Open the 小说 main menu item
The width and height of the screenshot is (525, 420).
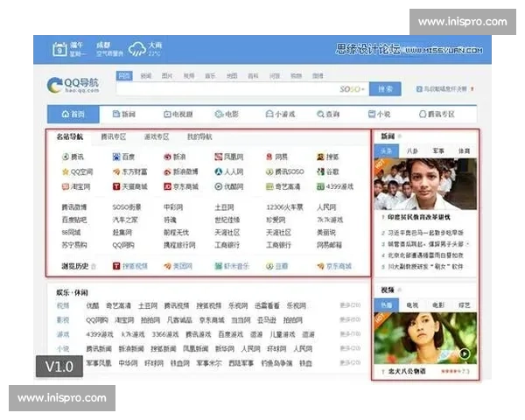tap(380, 115)
